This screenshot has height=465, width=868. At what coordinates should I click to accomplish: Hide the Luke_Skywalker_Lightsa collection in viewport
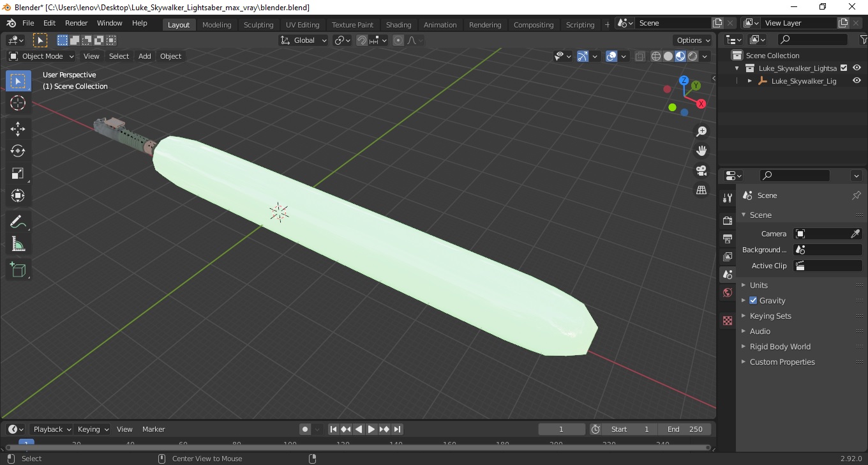pyautogui.click(x=857, y=68)
